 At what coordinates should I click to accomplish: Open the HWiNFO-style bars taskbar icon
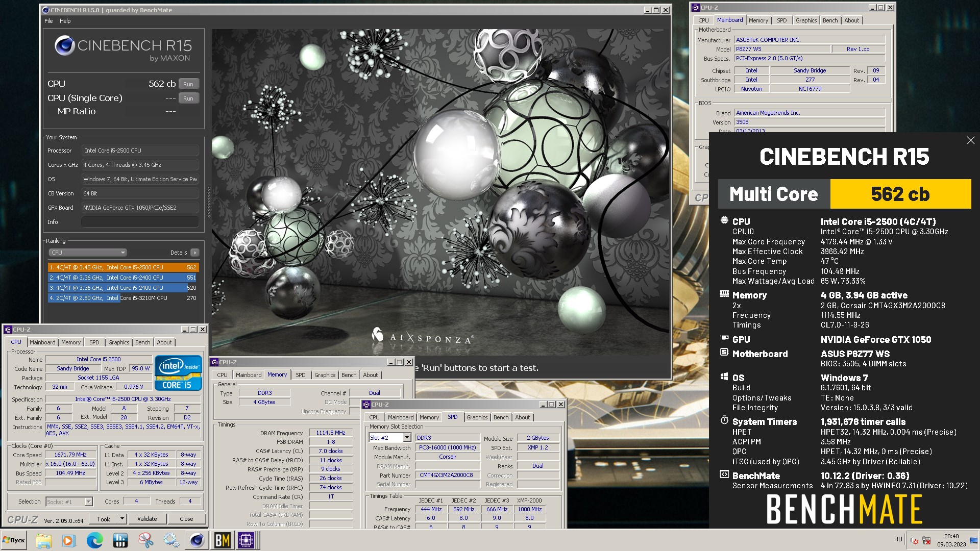(120, 540)
